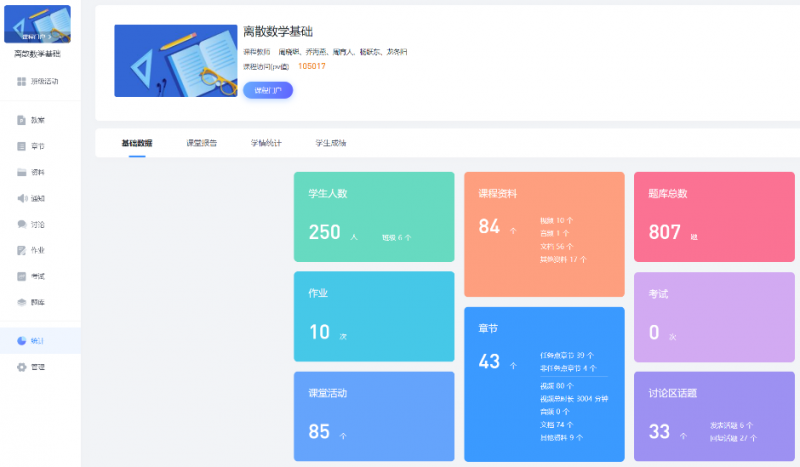Open the 管理 gear icon
This screenshot has height=467, width=800.
coord(22,367)
